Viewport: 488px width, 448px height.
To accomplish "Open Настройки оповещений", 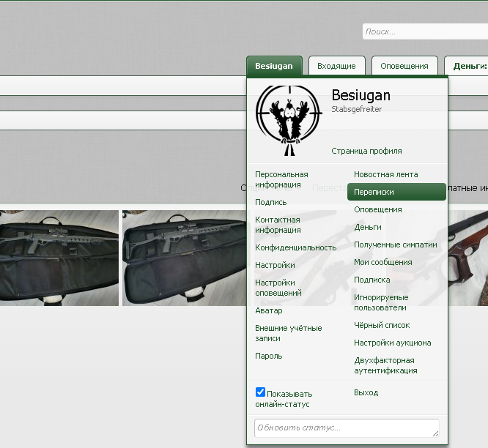I will [278, 288].
